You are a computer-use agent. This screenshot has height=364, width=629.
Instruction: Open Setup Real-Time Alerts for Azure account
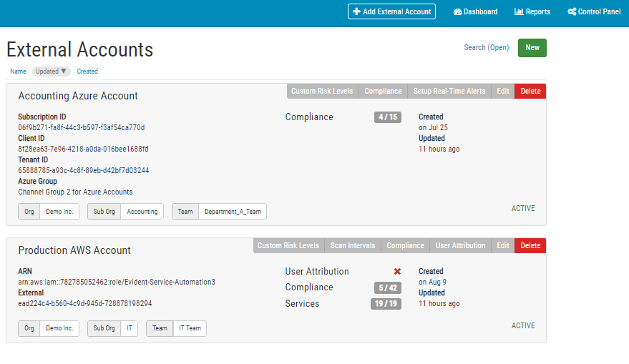[449, 92]
